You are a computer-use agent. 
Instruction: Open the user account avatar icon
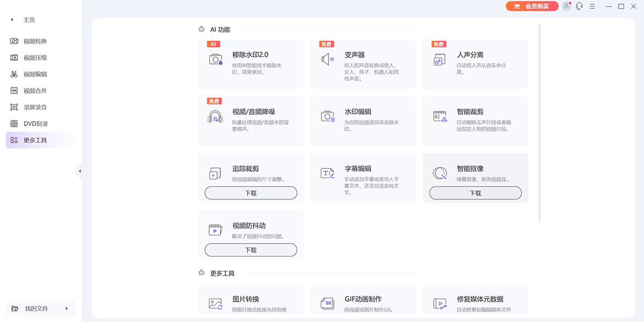[x=566, y=6]
